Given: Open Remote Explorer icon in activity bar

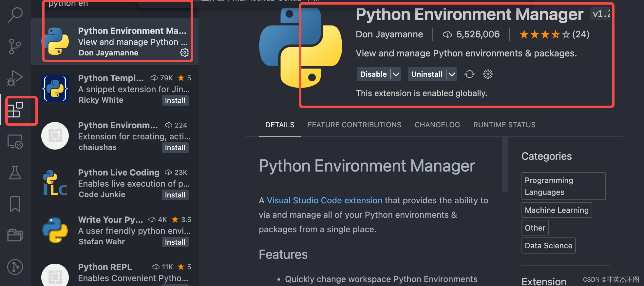Looking at the screenshot, I should point(15,141).
